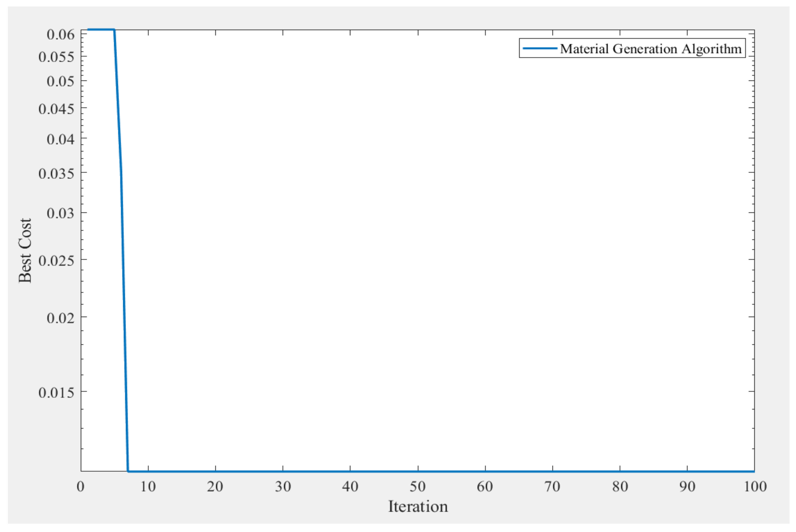The image size is (796, 532).
Task: Click y-axis tick label 0.02
Action: click(60, 318)
